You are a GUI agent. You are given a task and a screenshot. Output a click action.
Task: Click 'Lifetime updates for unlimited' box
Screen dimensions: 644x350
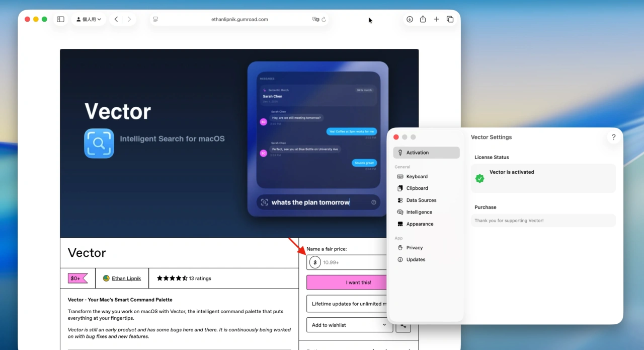[347, 304]
